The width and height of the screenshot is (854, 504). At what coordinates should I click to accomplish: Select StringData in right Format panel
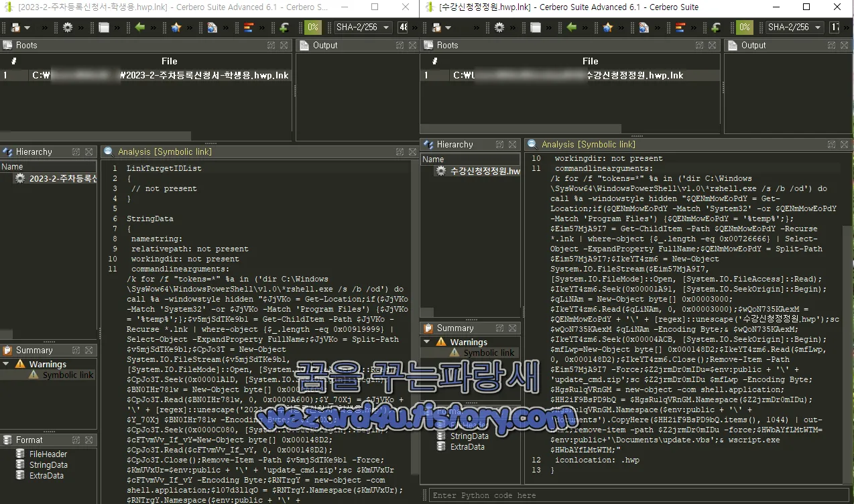469,436
